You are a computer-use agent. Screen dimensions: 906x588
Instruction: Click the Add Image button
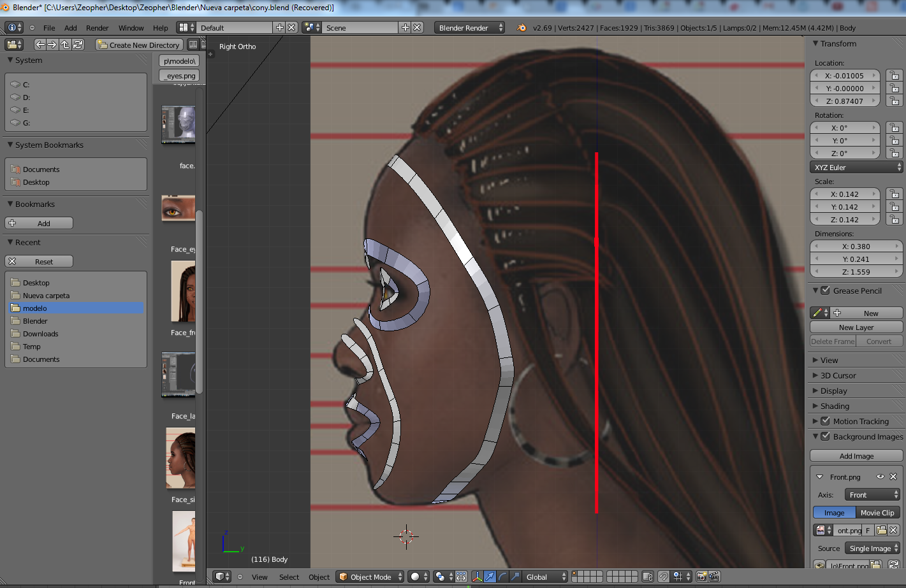[856, 456]
